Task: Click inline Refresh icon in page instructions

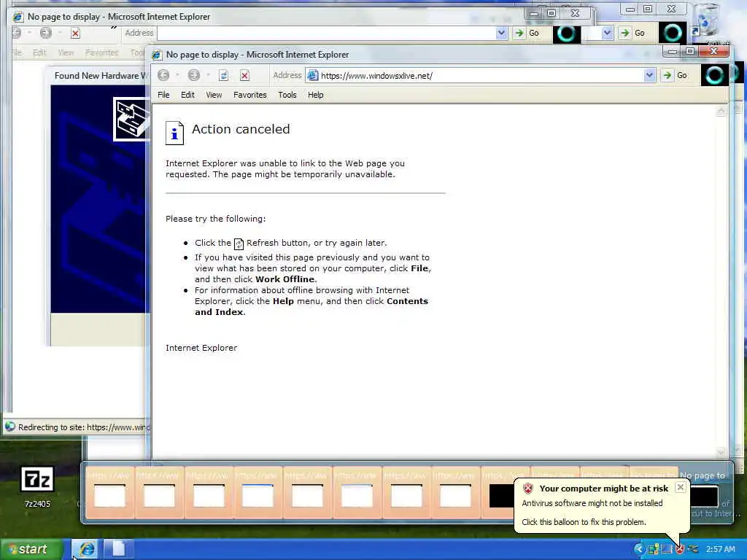Action: (239, 244)
